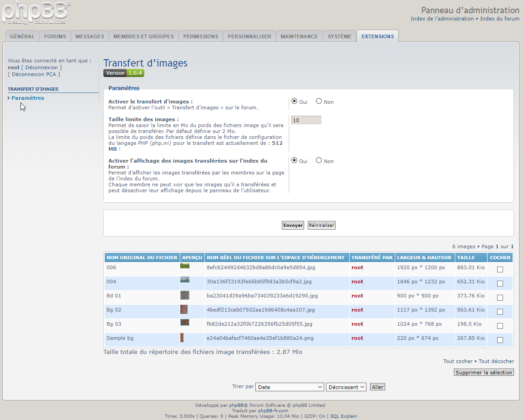Select Non for activer le transfert d'images

[319, 102]
